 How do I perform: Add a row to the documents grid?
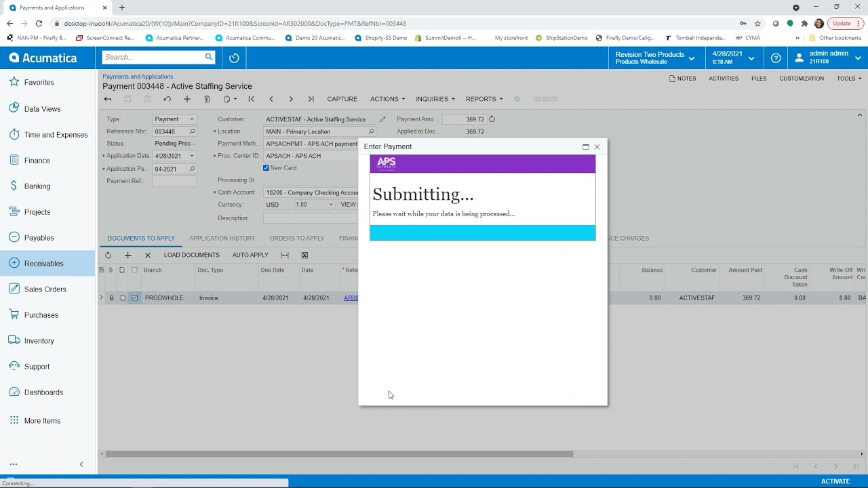pyautogui.click(x=127, y=255)
